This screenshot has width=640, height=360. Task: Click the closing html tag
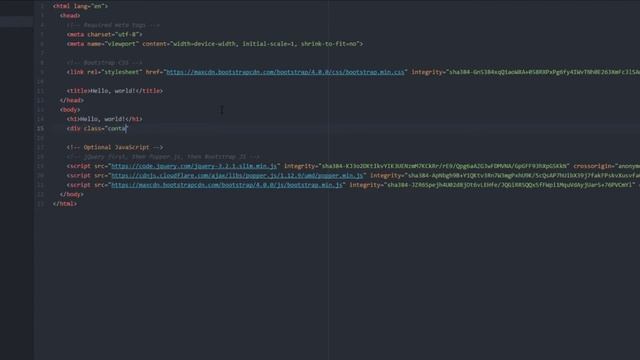click(x=64, y=204)
